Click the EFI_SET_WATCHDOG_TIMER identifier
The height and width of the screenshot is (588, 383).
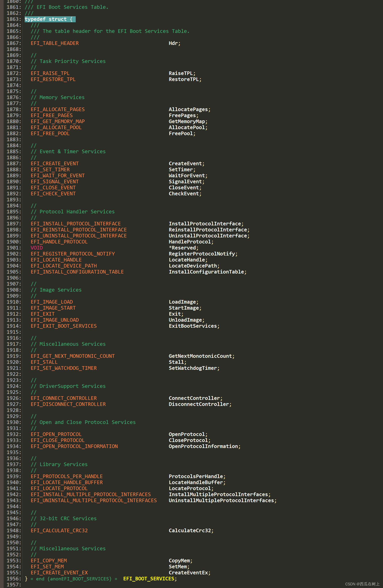[63, 368]
